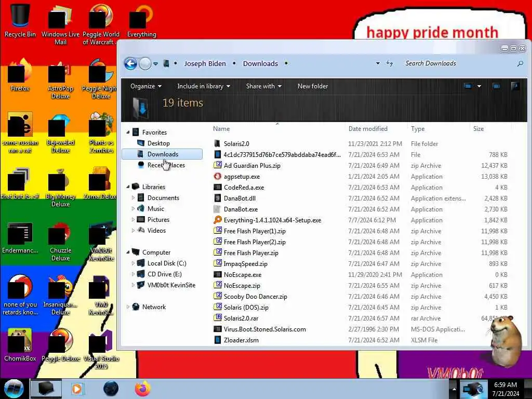Launch Firefox from the taskbar
Screen dimensions: 532x399
[143, 389]
